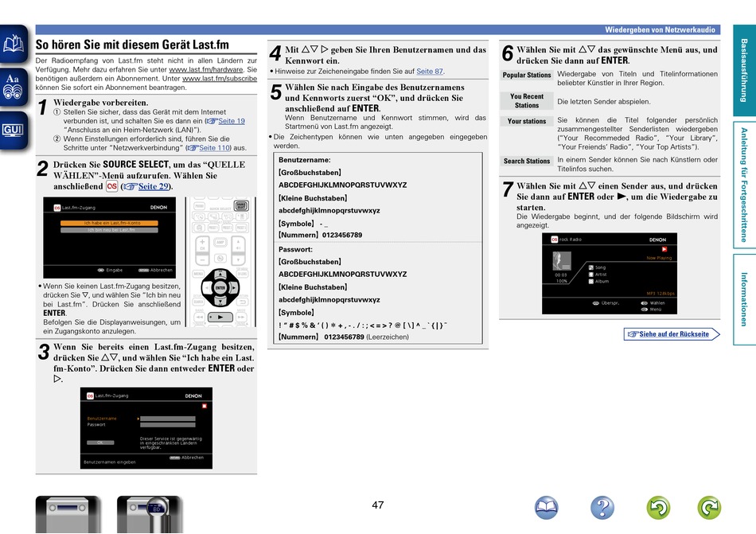Click the page number 47

(x=378, y=505)
